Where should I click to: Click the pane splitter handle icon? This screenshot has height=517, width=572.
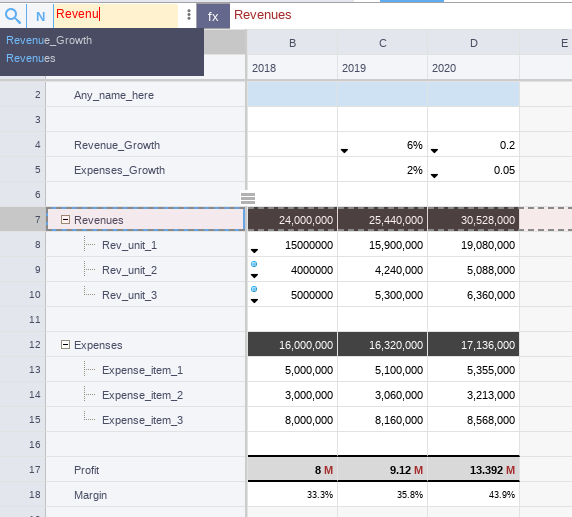point(248,198)
